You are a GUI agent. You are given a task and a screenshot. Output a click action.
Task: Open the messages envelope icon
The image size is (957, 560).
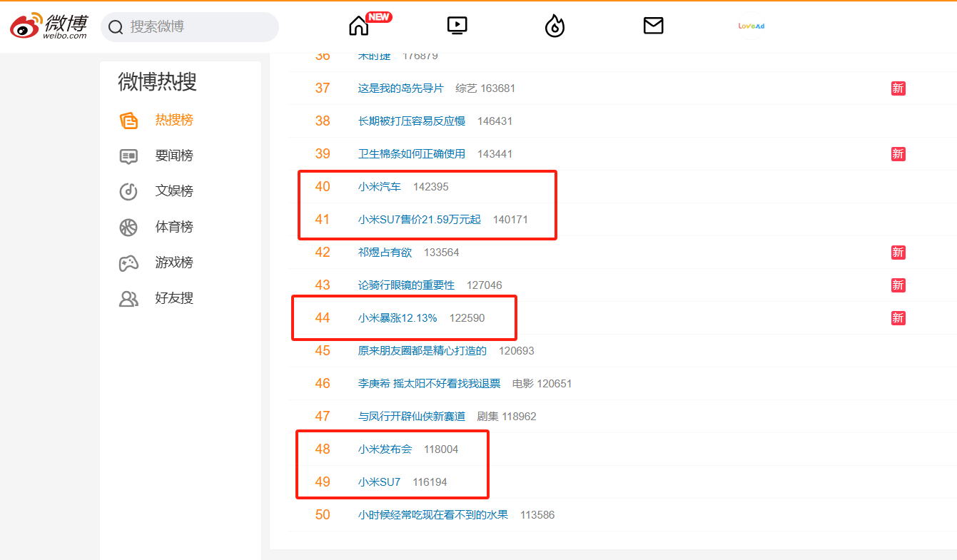[x=653, y=26]
